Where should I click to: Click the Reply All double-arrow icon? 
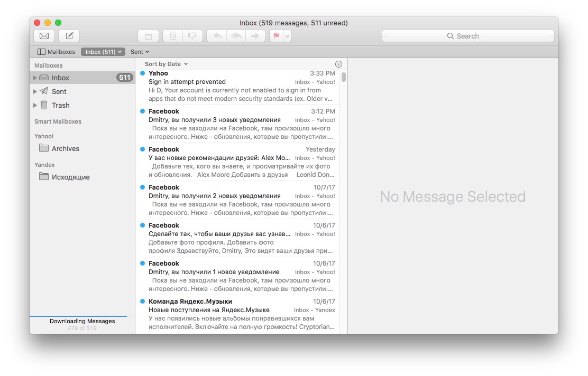click(x=236, y=36)
